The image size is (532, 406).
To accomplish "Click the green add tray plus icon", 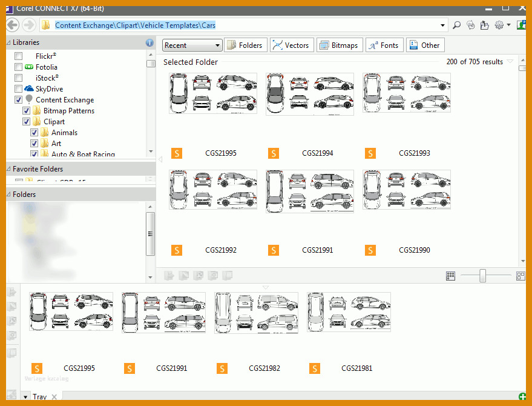I will click(x=522, y=396).
